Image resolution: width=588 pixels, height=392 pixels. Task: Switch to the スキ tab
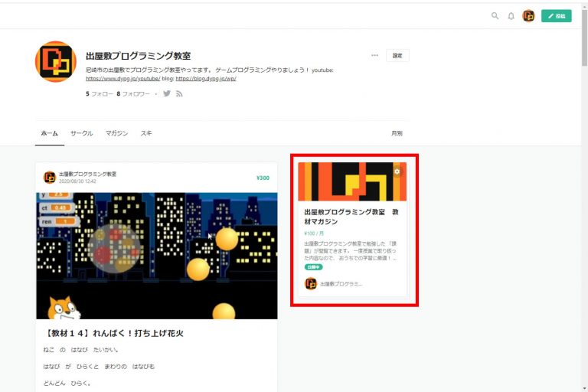(x=146, y=133)
